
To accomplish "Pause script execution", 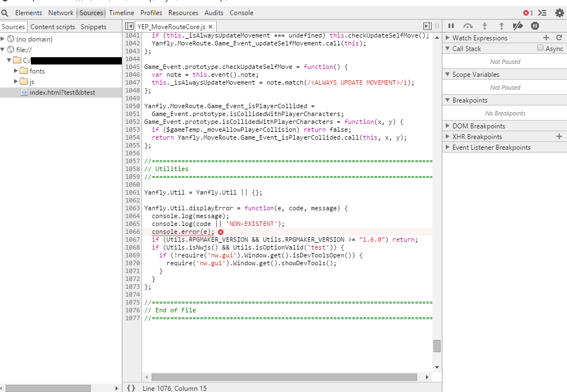I will pos(451,26).
